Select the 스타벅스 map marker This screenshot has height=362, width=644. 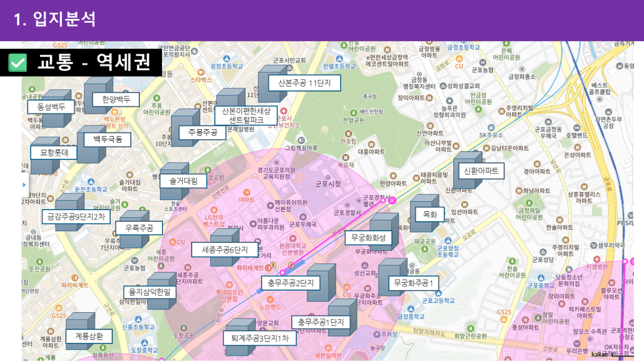(201, 72)
